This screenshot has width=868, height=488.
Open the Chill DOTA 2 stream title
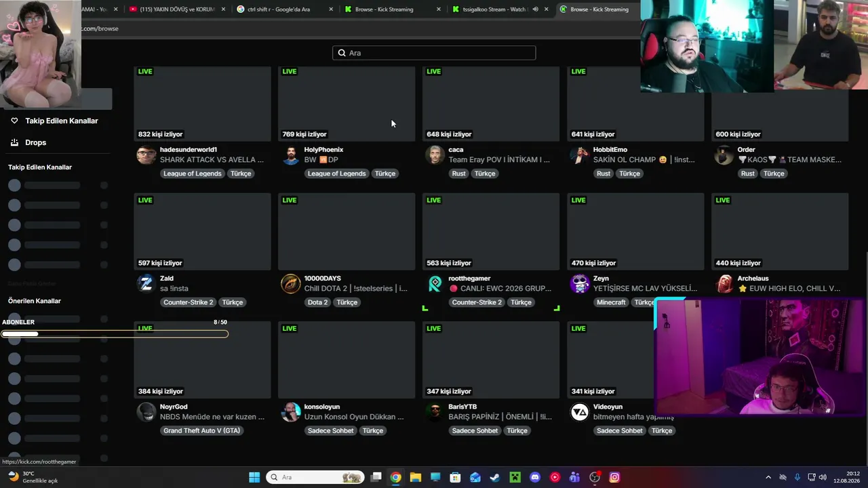point(356,289)
